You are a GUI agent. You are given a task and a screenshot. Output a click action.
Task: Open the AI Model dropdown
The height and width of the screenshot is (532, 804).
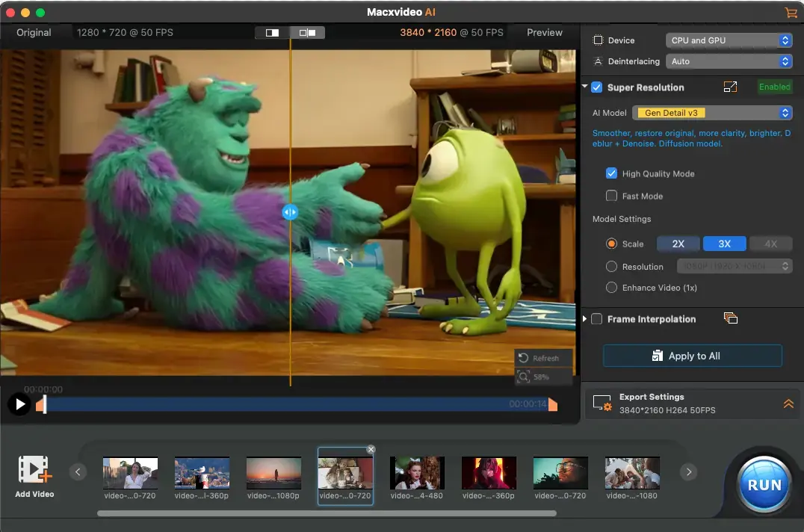(711, 113)
